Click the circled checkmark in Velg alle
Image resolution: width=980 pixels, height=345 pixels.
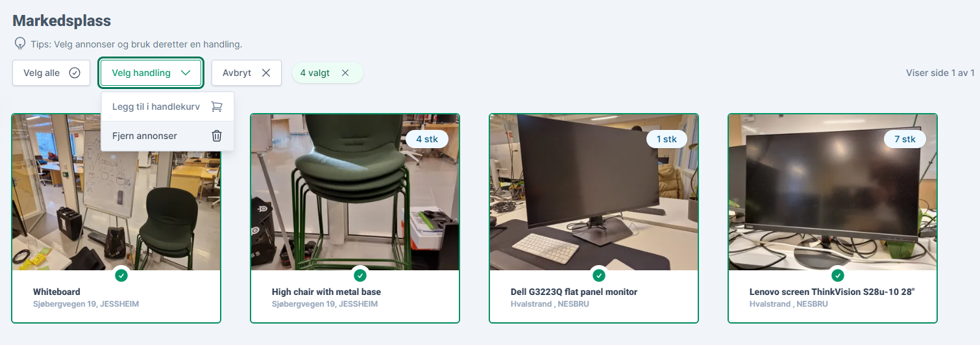coord(75,73)
